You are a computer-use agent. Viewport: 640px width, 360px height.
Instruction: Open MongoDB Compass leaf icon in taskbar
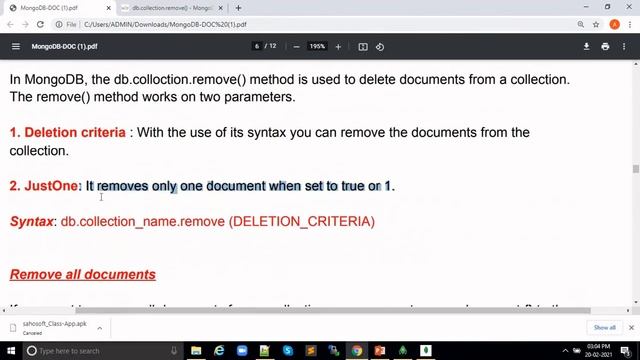pos(426,351)
